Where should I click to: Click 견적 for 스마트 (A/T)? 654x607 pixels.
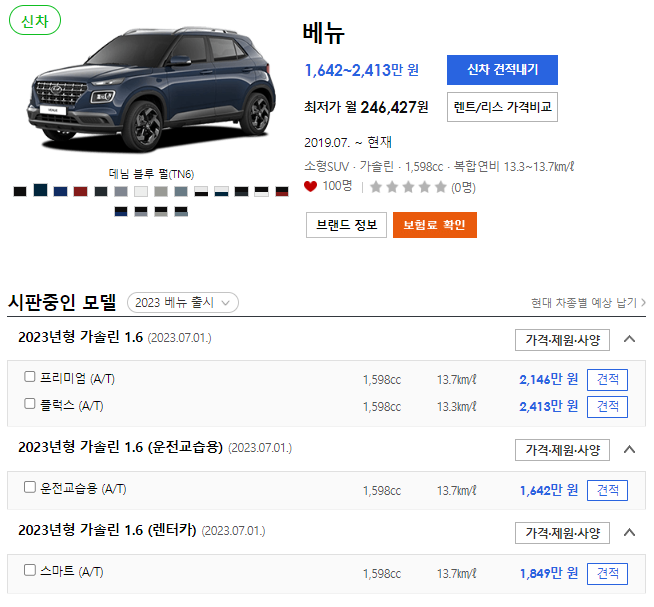(607, 574)
